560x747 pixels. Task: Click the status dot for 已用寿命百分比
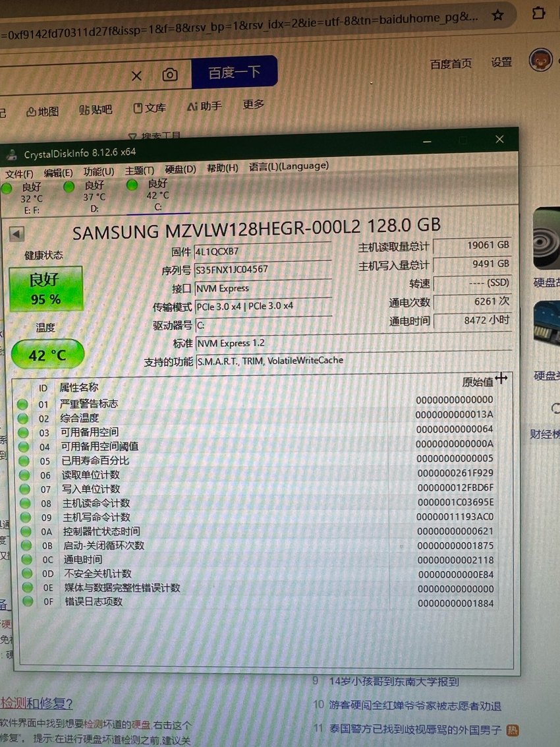(24, 461)
